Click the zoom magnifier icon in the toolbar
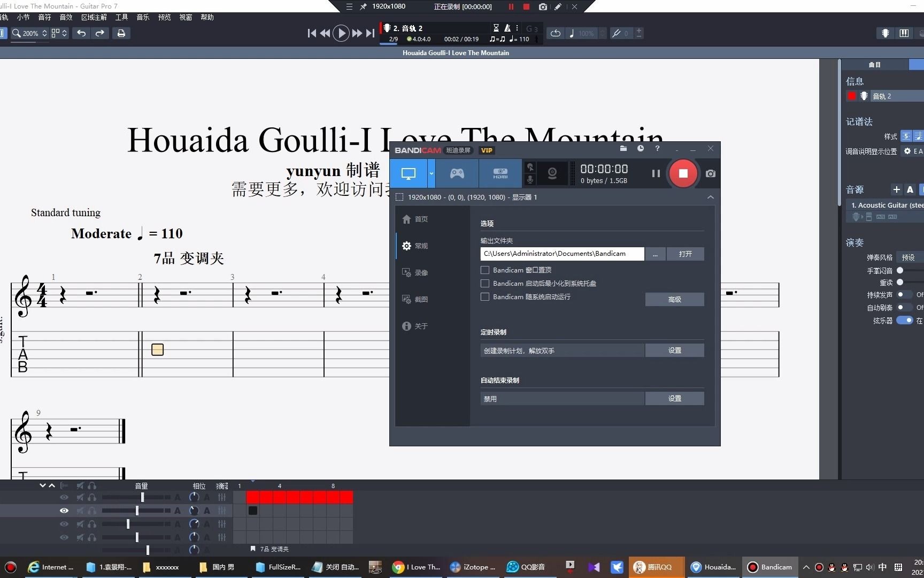 click(x=17, y=33)
